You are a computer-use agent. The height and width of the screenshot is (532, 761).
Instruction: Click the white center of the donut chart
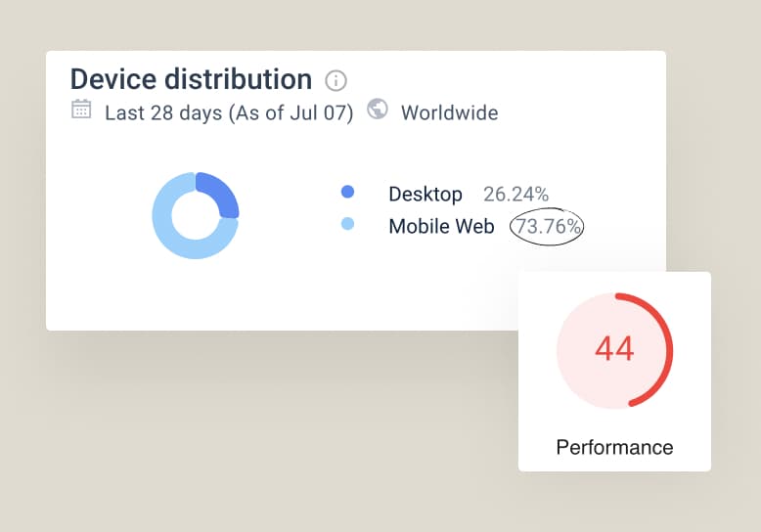click(x=196, y=216)
